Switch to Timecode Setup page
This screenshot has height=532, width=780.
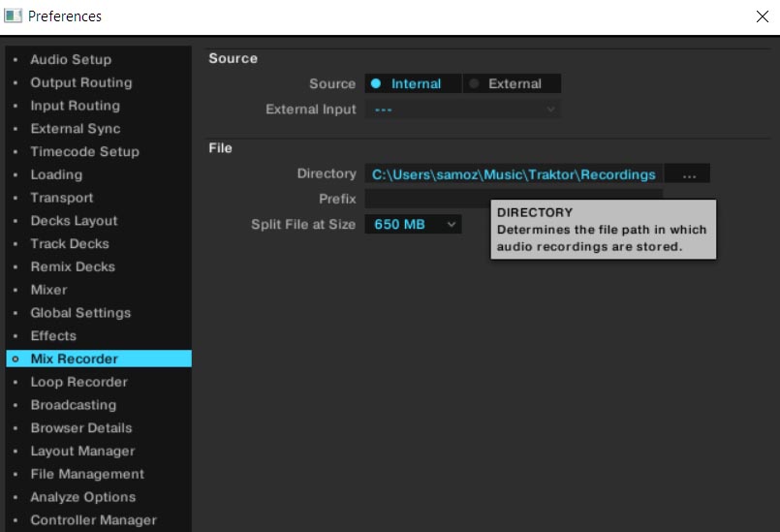[84, 152]
